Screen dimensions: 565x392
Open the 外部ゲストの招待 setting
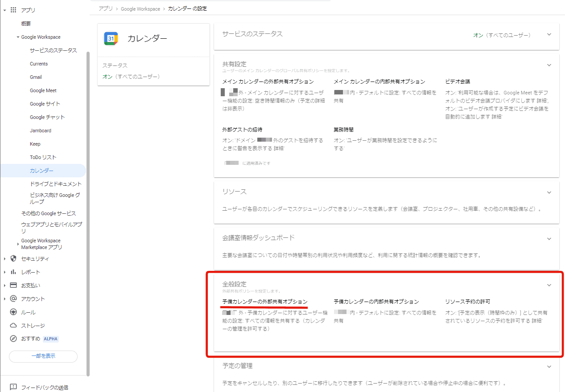coord(242,130)
